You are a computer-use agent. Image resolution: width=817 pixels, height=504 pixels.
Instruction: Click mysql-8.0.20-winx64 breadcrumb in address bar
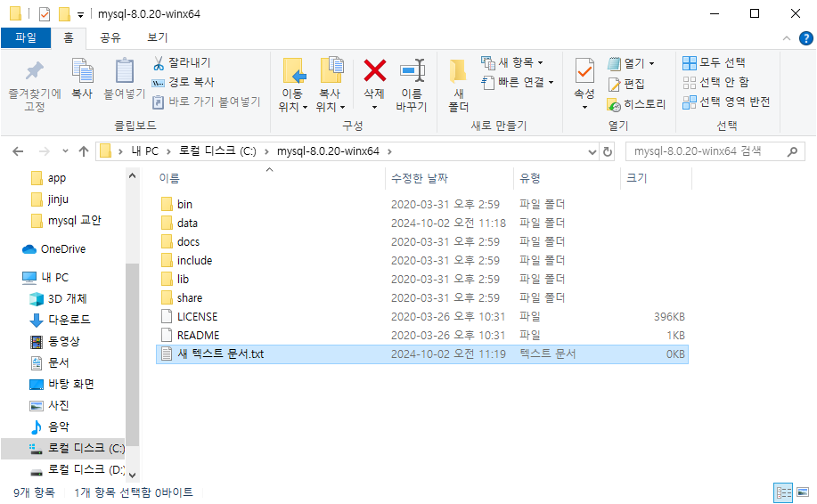click(328, 151)
